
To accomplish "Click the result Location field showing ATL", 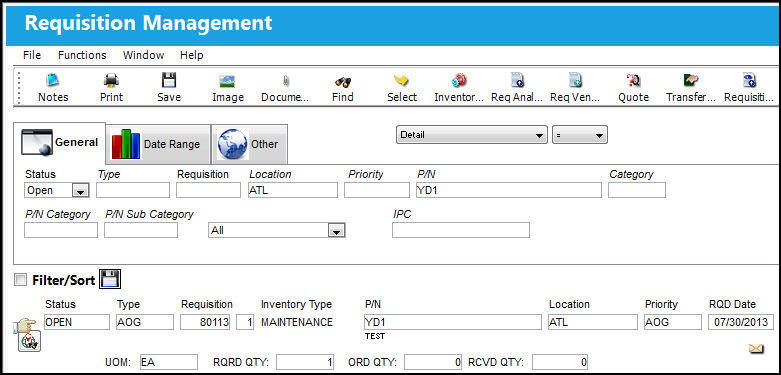I will [x=593, y=322].
